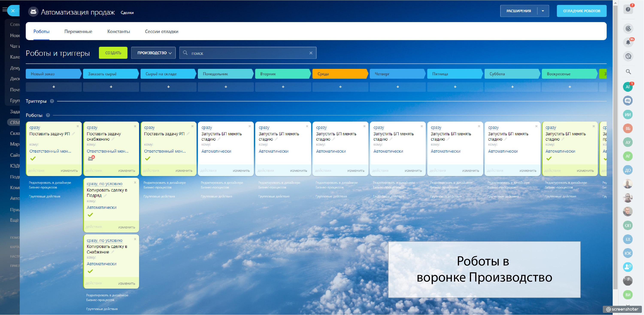Image resolution: width=644 pixels, height=315 pixels.
Task: Add robot under Понедельник stage plus
Action: (x=226, y=87)
